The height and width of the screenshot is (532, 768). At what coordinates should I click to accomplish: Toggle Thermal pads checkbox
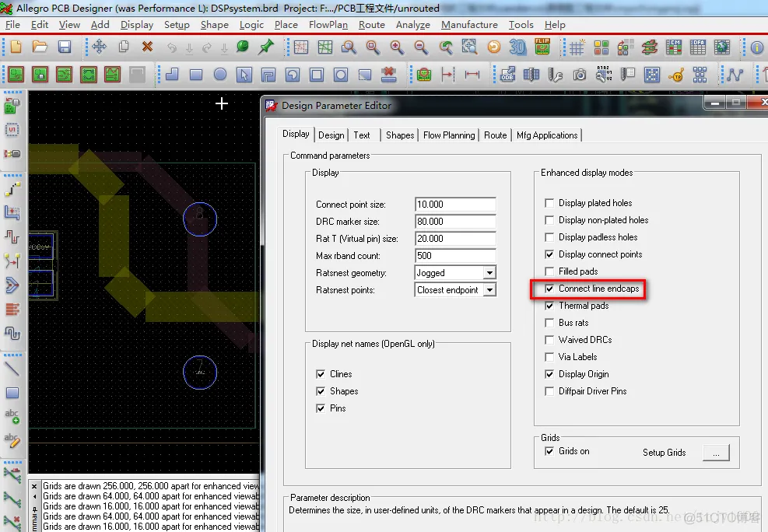(x=549, y=306)
